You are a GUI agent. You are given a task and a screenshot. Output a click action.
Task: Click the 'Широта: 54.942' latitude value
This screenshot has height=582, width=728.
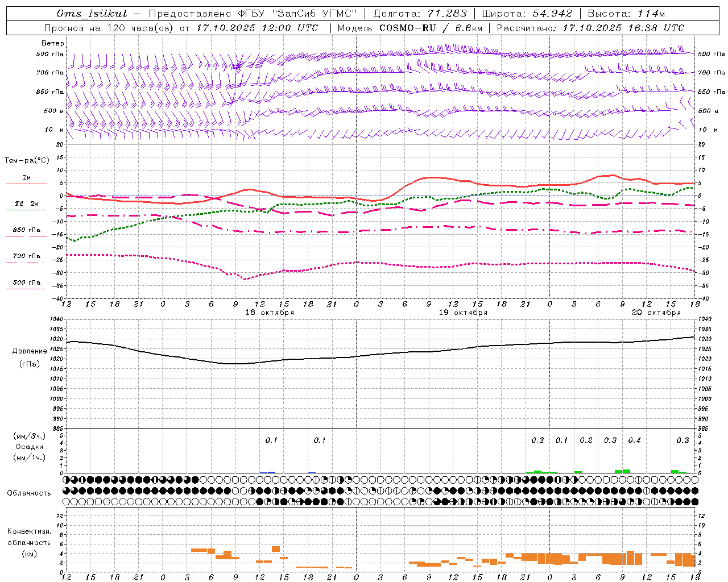pos(527,14)
